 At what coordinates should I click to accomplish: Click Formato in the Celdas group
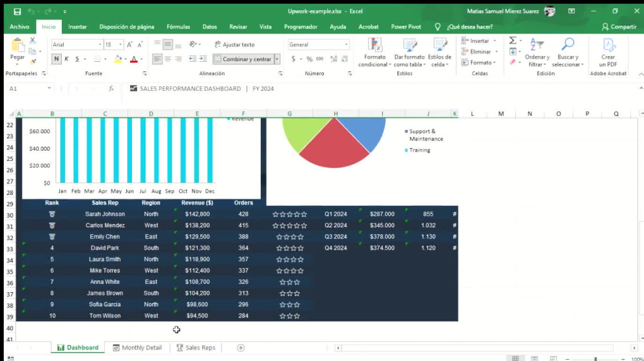(x=478, y=62)
